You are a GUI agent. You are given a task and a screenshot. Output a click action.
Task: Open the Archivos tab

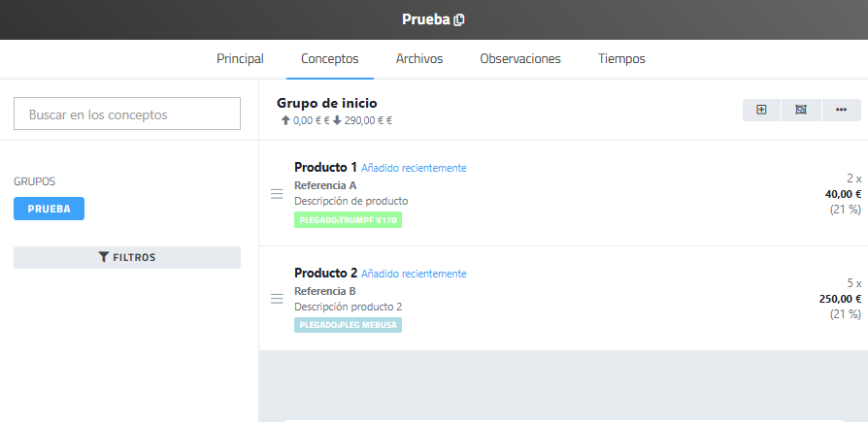(419, 59)
